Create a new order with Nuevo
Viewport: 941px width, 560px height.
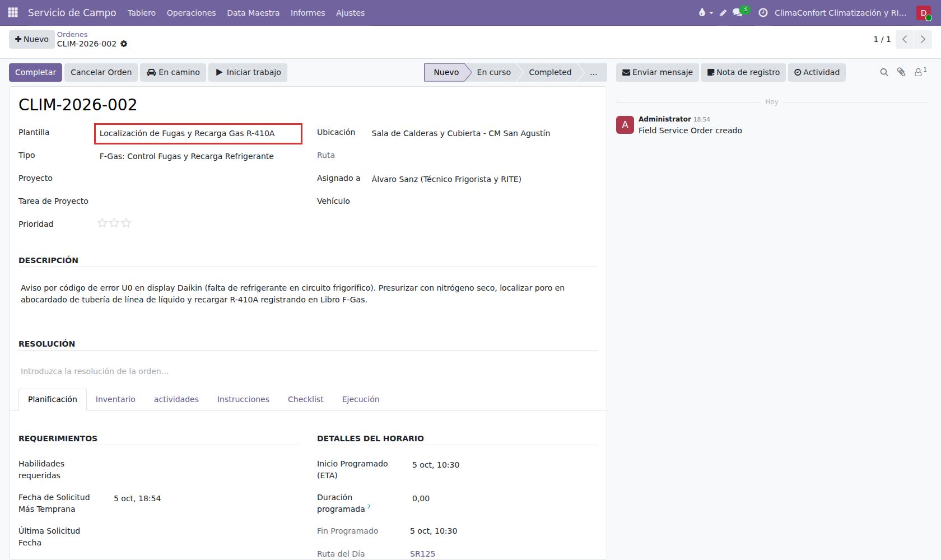click(x=32, y=39)
